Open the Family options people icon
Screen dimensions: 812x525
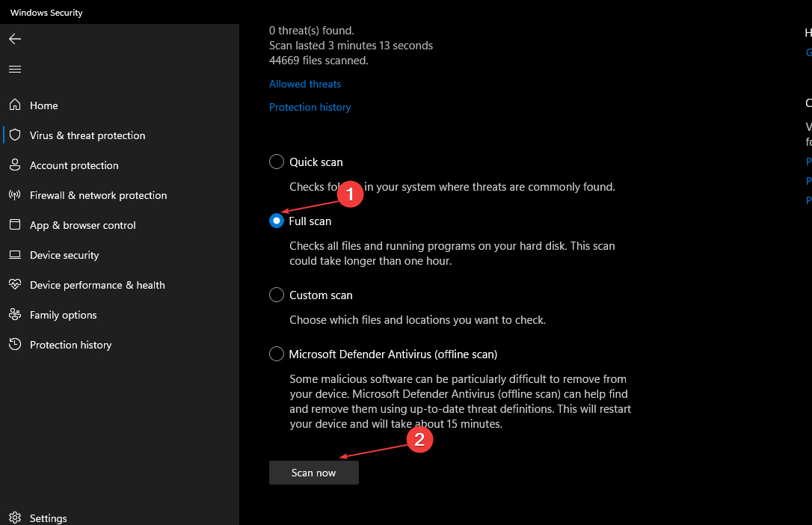(x=15, y=315)
